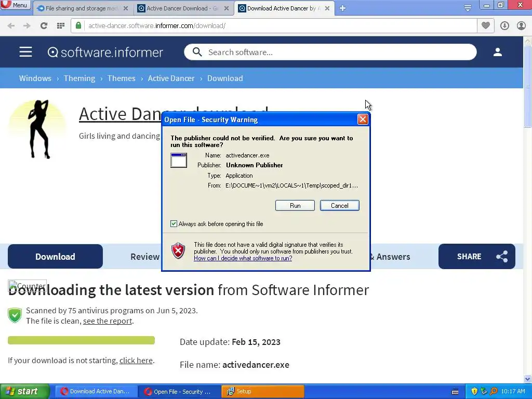Go to the Windows breadcrumb
The image size is (532, 399).
pyautogui.click(x=35, y=78)
